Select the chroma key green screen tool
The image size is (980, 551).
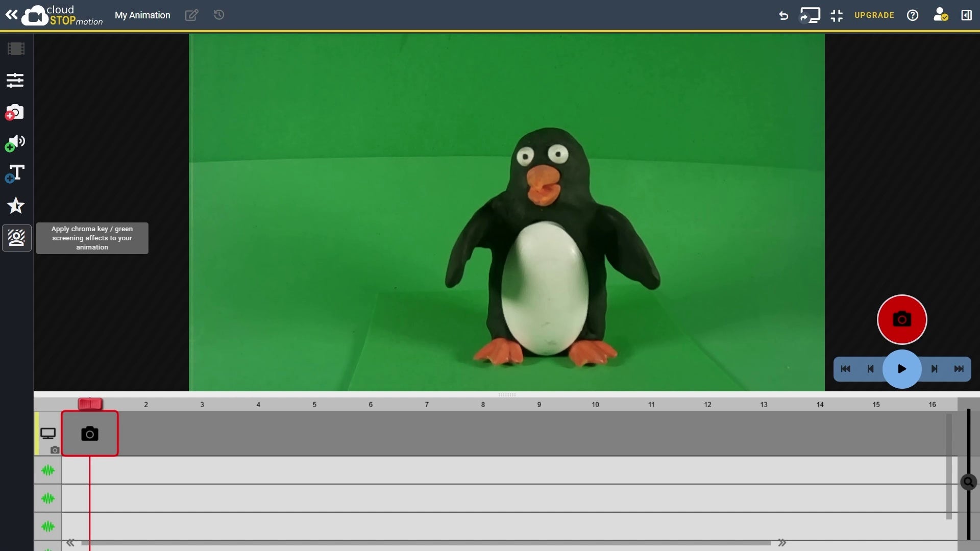tap(16, 238)
